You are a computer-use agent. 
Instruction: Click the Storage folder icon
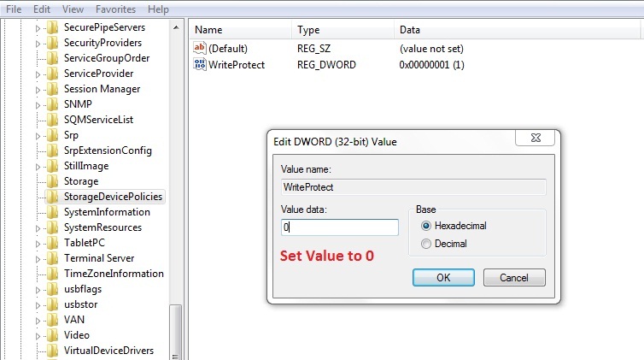53,181
